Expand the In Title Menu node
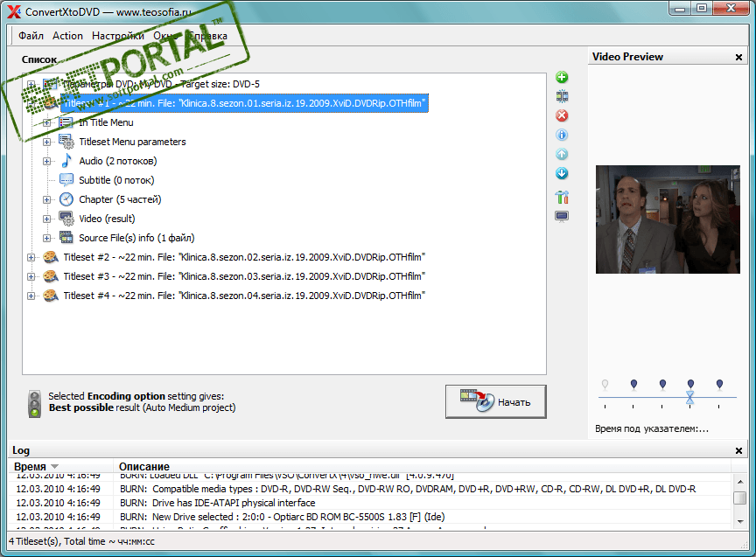Image resolution: width=756 pixels, height=557 pixels. (x=46, y=123)
